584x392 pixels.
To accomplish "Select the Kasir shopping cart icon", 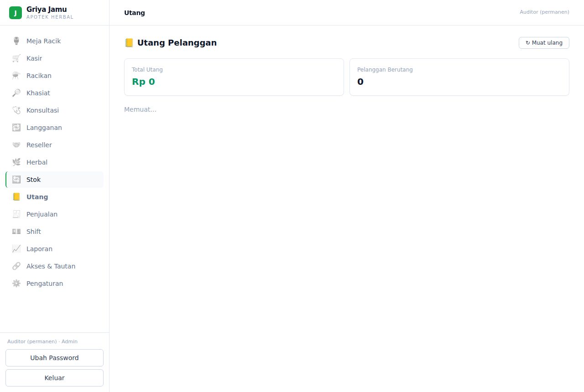I will coord(16,58).
